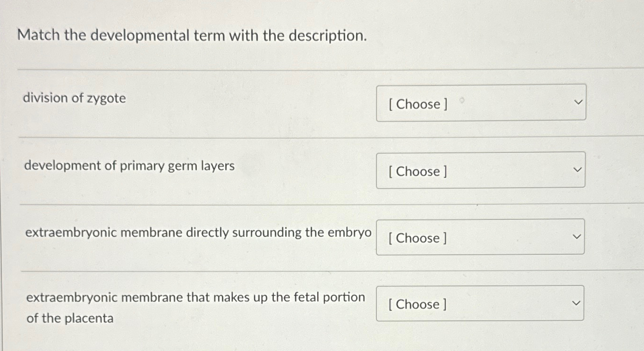Click the phrase 'development of primary germ layers'

coord(129,166)
